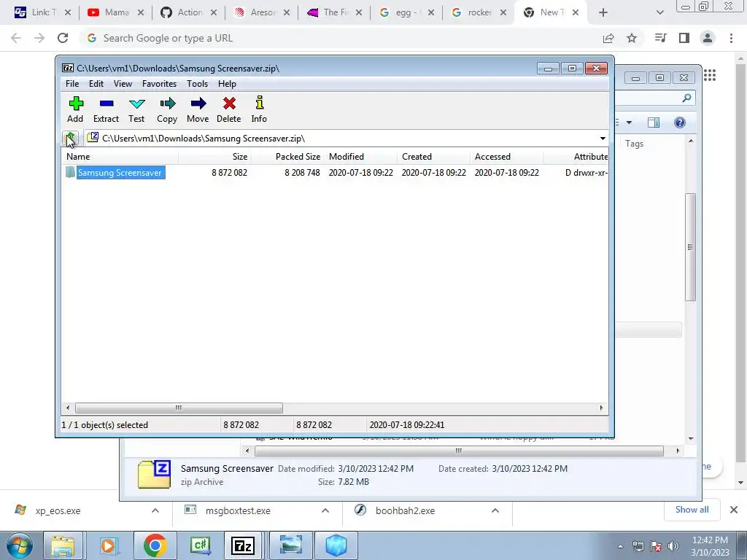
Task: Sort by the Name column header
Action: point(120,157)
